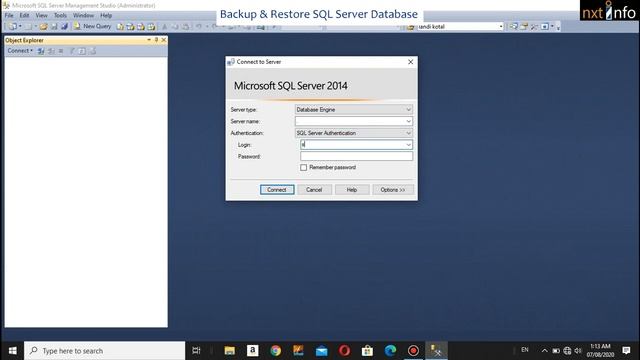Viewport: 640px width, 360px height.
Task: Open Object Explorer window position dropdown arrow
Action: 149,40
